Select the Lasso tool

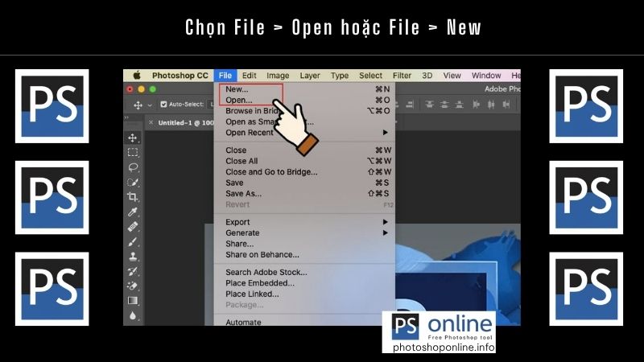133,167
